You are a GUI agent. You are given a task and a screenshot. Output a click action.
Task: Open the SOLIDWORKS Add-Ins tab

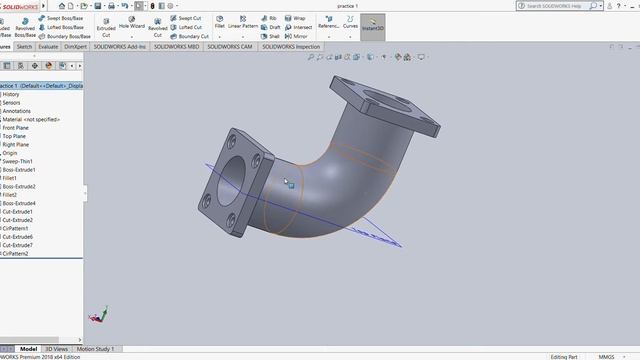click(x=120, y=47)
